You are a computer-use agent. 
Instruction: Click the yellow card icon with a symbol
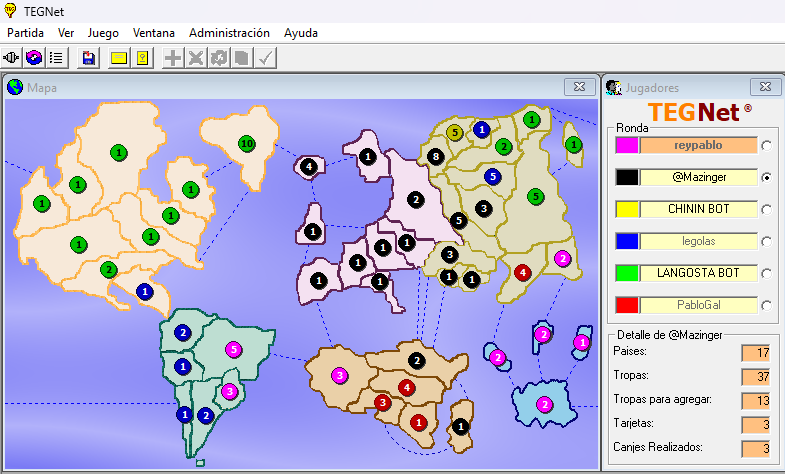142,58
